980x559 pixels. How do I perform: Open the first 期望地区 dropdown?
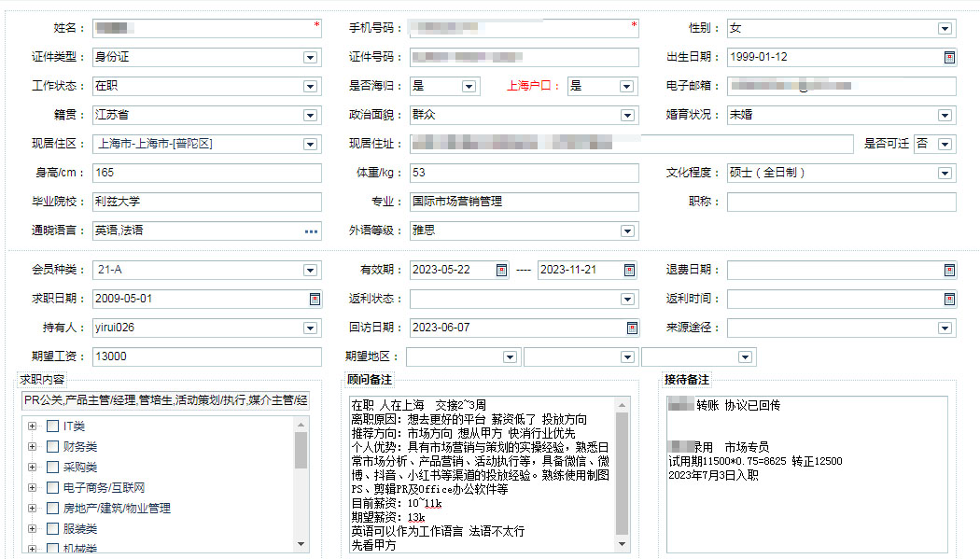(510, 357)
